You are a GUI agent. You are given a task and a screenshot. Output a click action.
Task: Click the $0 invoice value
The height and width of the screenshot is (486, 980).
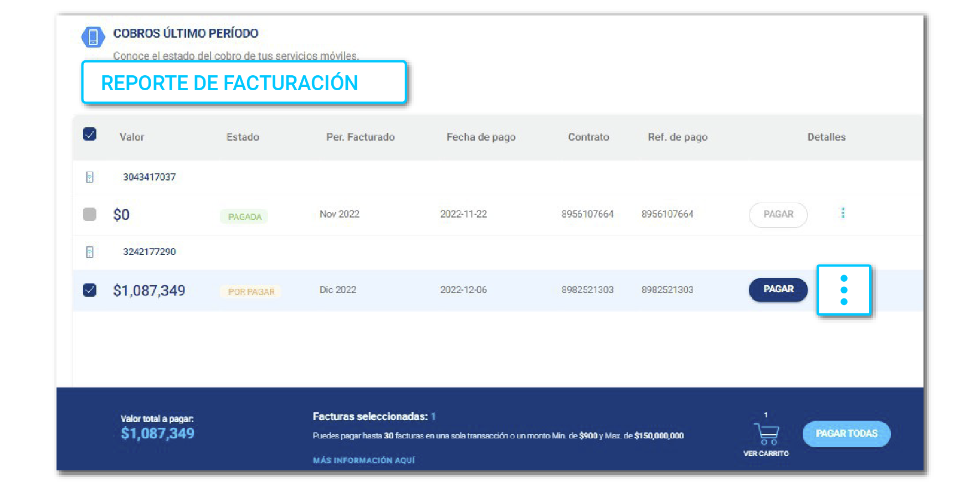[x=121, y=215]
